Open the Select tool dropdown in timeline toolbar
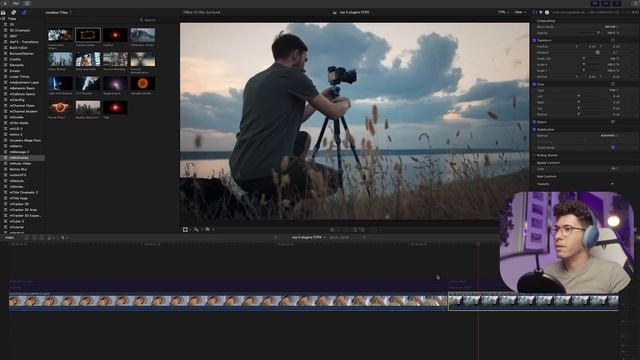The height and width of the screenshot is (360, 640). [64, 237]
